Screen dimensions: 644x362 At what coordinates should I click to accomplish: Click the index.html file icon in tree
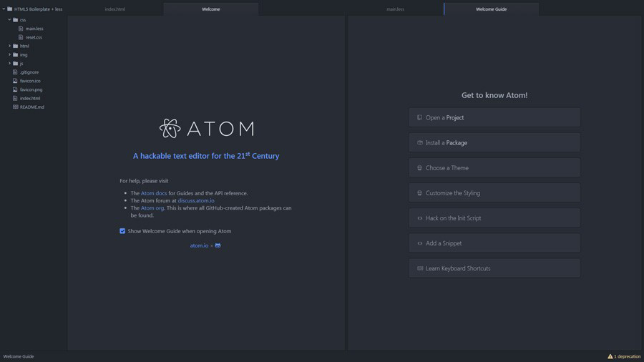[x=15, y=98]
